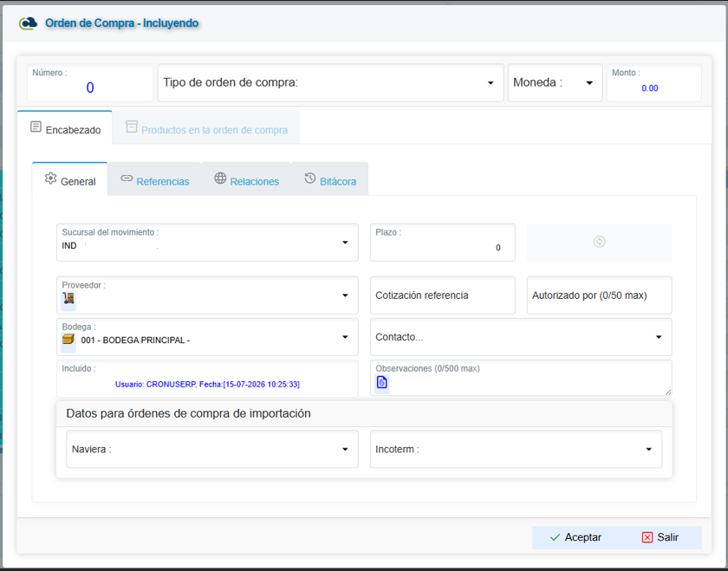Click the Número field value
This screenshot has width=728, height=571.
pos(90,88)
